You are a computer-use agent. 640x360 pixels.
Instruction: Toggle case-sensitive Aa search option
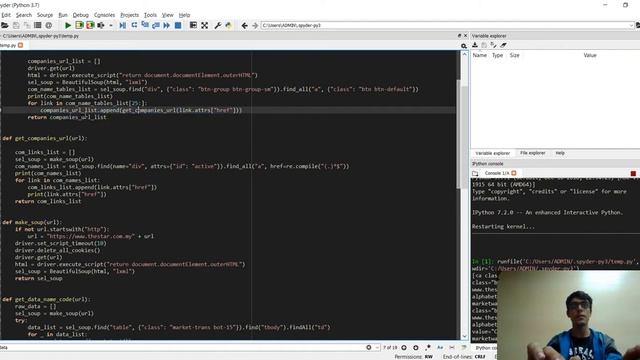coord(440,347)
